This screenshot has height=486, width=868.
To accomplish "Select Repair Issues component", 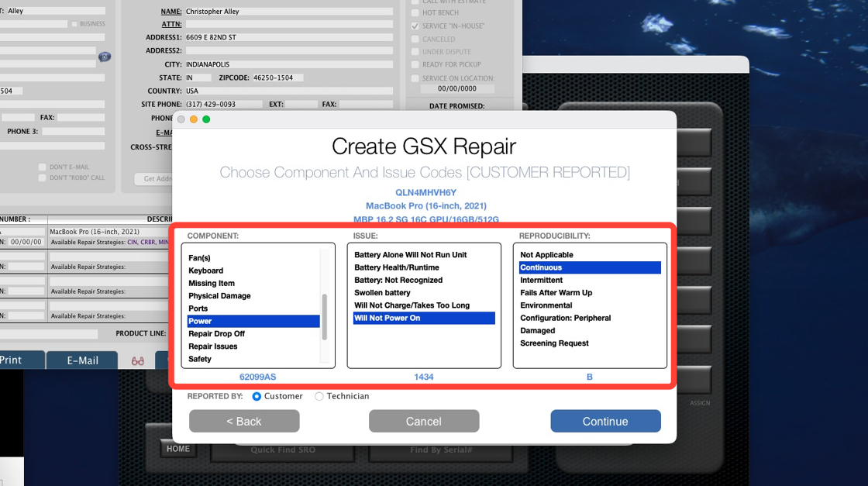I will tap(253, 346).
